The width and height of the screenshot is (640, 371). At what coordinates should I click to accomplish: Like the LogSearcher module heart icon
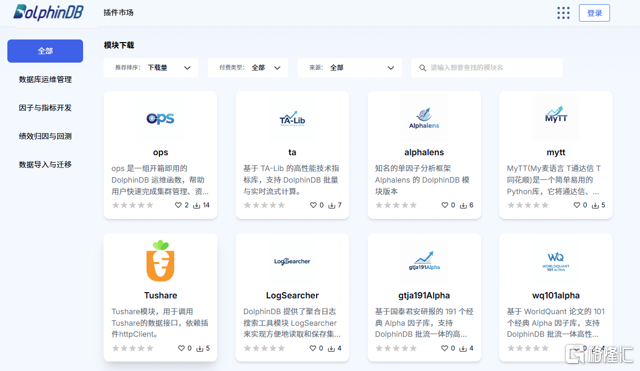(x=313, y=348)
